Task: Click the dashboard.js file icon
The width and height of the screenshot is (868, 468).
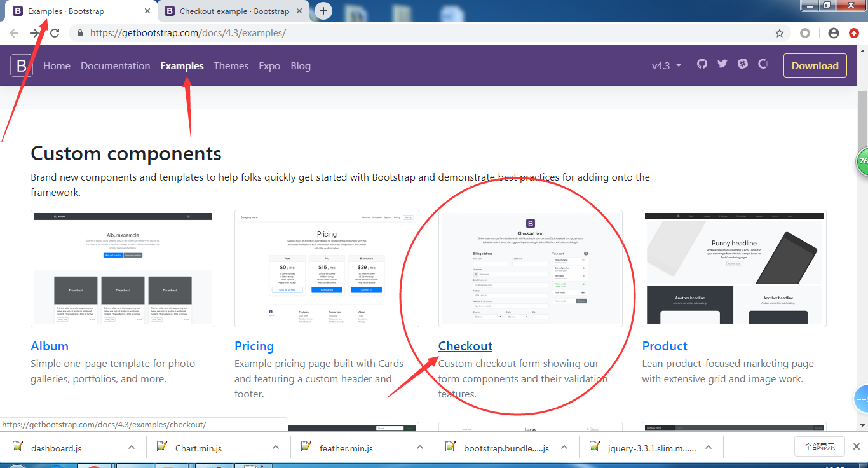Action: click(17, 447)
